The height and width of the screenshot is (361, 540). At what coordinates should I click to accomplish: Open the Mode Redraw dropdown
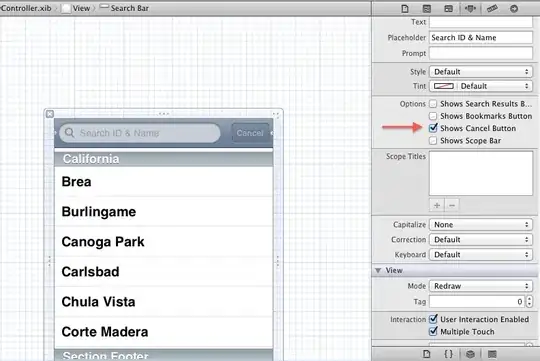click(481, 286)
